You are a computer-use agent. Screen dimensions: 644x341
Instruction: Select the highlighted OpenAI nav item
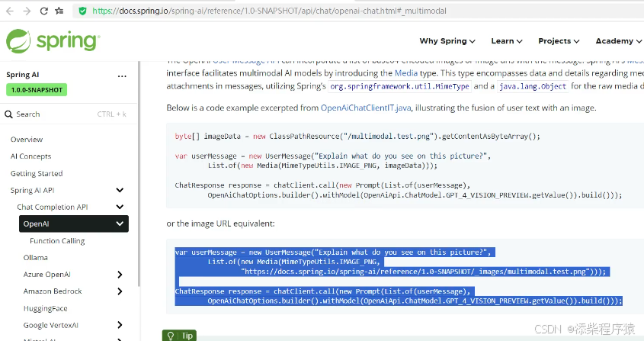click(73, 224)
